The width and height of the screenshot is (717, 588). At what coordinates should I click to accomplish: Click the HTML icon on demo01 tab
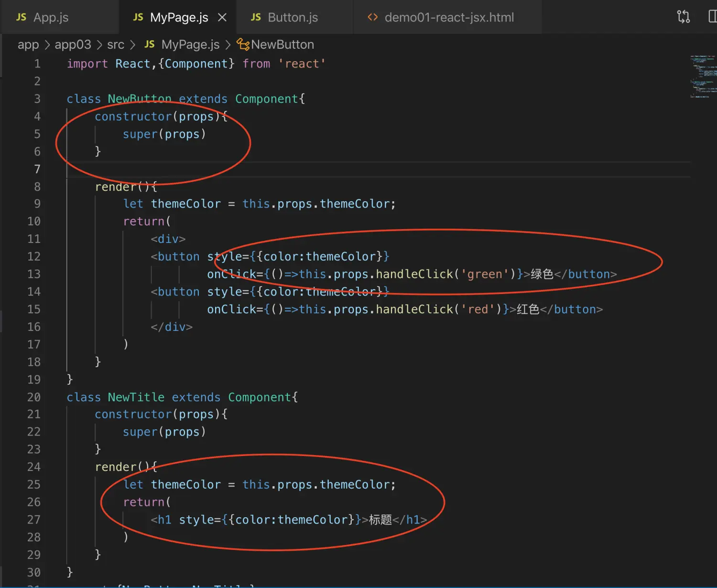coord(372,17)
